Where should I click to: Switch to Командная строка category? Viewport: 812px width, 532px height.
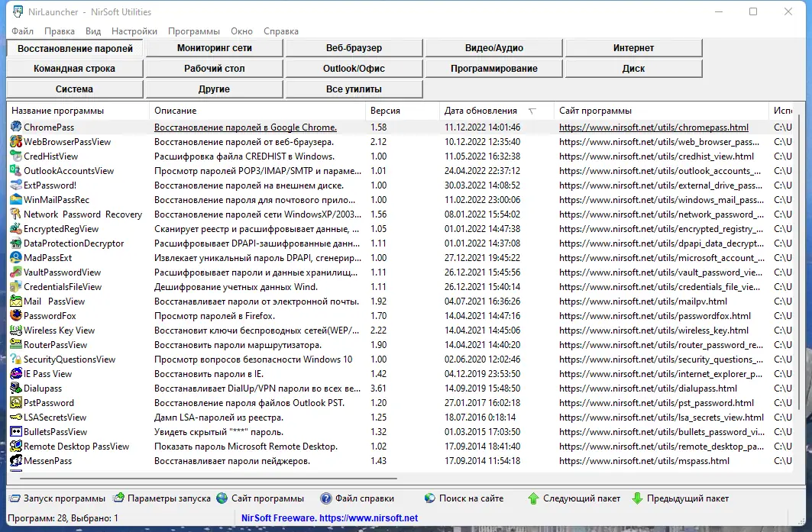tap(75, 68)
